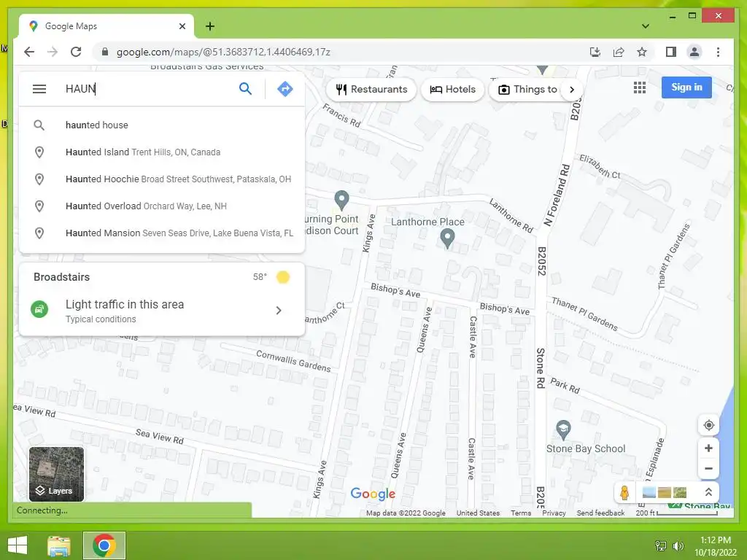Select the Haunted Mansion Lake Buena Vista suggestion
Viewport: 747px width, 560px height.
[162, 233]
